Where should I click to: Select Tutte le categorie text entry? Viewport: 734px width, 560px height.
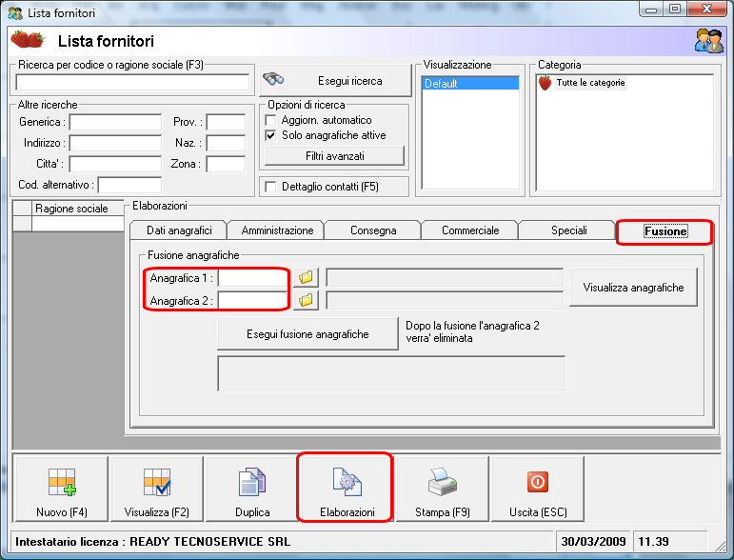point(590,83)
